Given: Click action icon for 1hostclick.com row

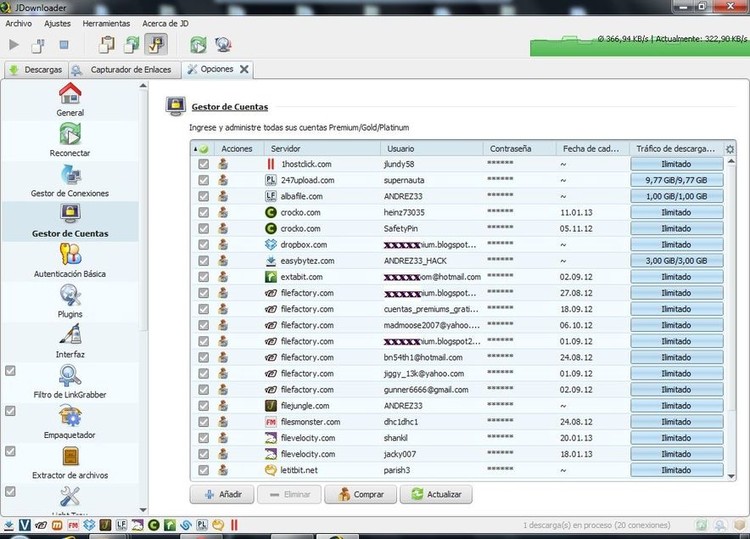Looking at the screenshot, I should coord(223,164).
